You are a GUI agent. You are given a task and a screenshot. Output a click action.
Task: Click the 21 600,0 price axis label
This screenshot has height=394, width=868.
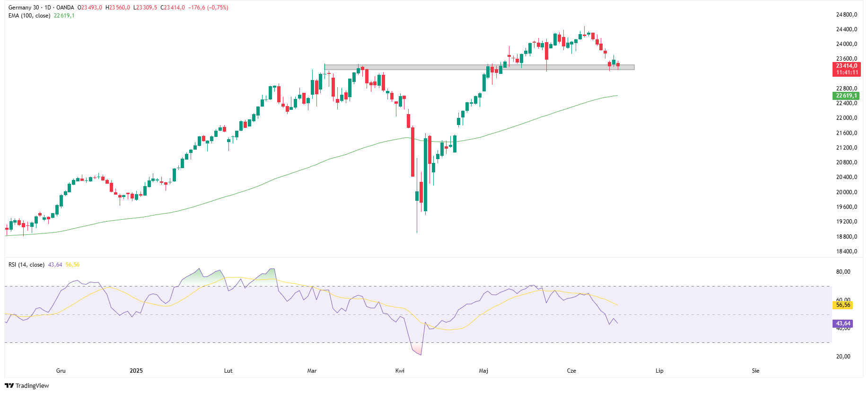point(846,133)
